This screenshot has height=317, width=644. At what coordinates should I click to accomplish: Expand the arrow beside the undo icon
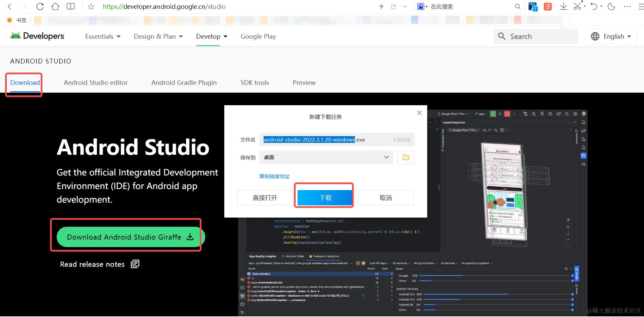pos(601,6)
